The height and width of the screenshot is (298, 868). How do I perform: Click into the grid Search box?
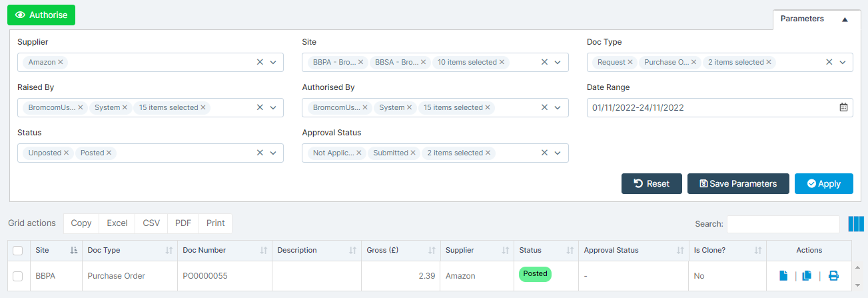tap(783, 224)
